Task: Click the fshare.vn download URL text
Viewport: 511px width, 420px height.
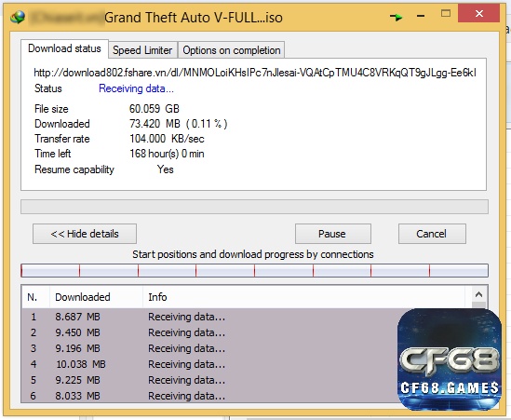Action: 255,73
